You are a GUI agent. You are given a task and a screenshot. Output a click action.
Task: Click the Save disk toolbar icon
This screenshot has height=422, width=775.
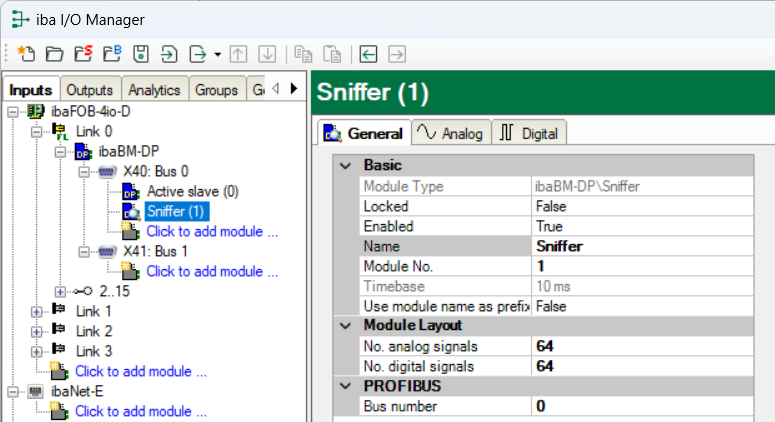tap(142, 53)
